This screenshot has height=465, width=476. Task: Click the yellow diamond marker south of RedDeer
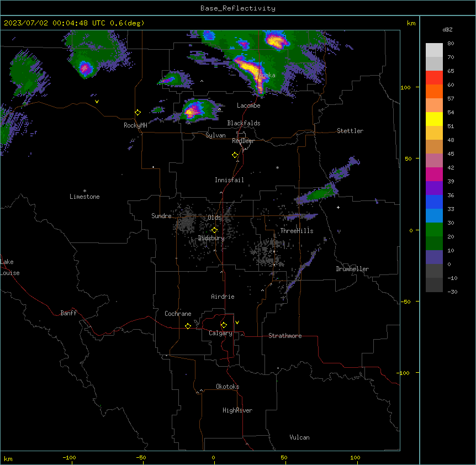point(235,155)
